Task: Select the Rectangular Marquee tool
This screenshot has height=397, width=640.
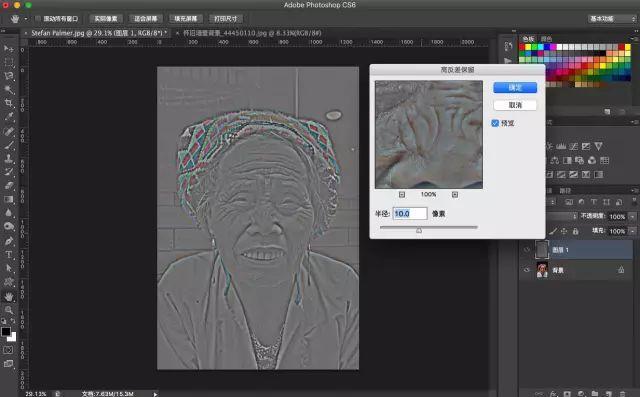Action: (9, 62)
